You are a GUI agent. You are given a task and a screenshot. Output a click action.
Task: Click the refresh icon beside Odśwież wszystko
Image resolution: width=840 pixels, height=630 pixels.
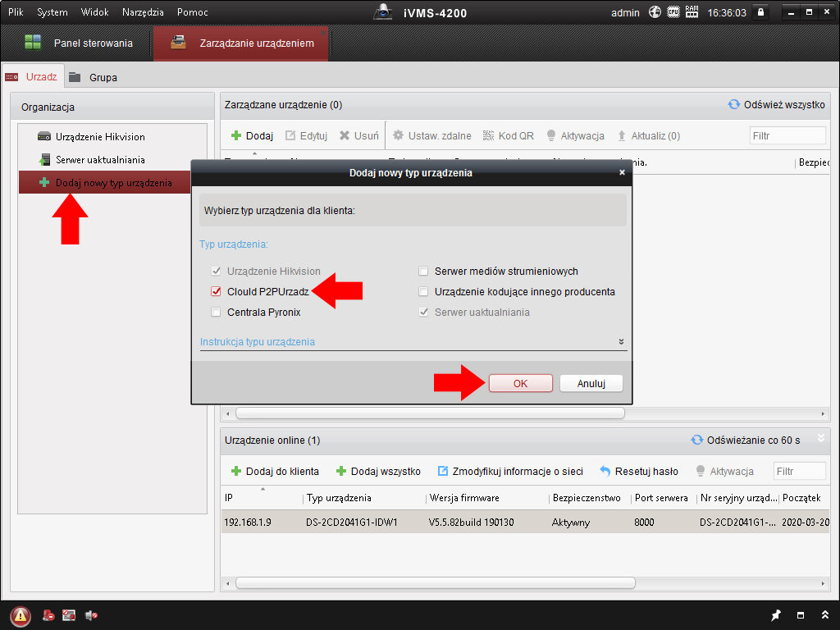pos(734,105)
